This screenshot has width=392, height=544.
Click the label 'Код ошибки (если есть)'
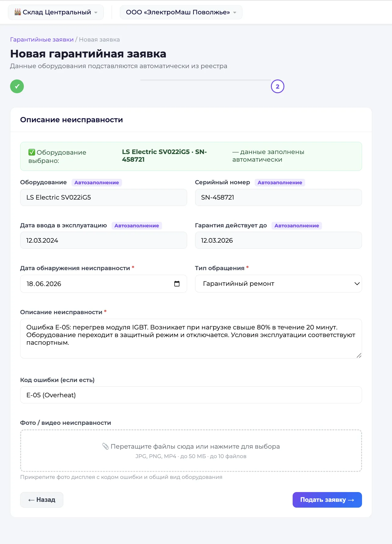click(x=57, y=380)
